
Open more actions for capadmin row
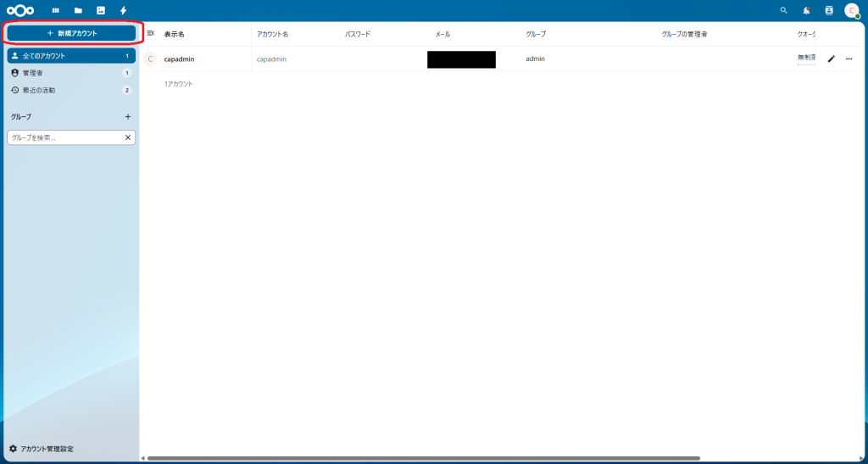tap(849, 59)
